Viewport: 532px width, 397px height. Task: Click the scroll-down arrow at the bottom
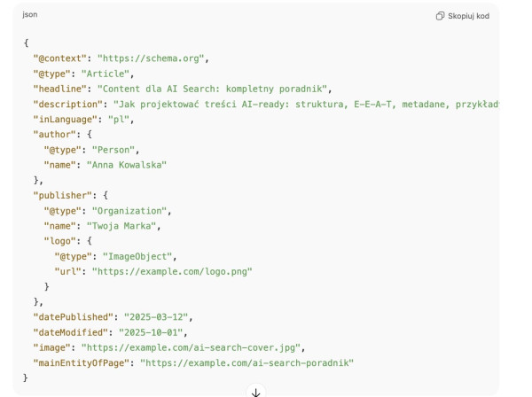[x=256, y=390]
